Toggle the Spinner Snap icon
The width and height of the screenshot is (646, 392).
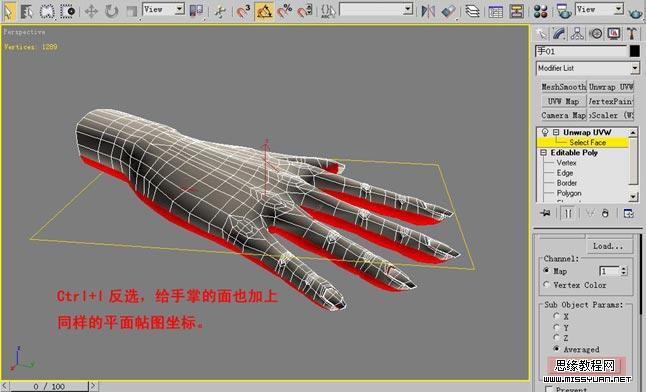(x=305, y=11)
